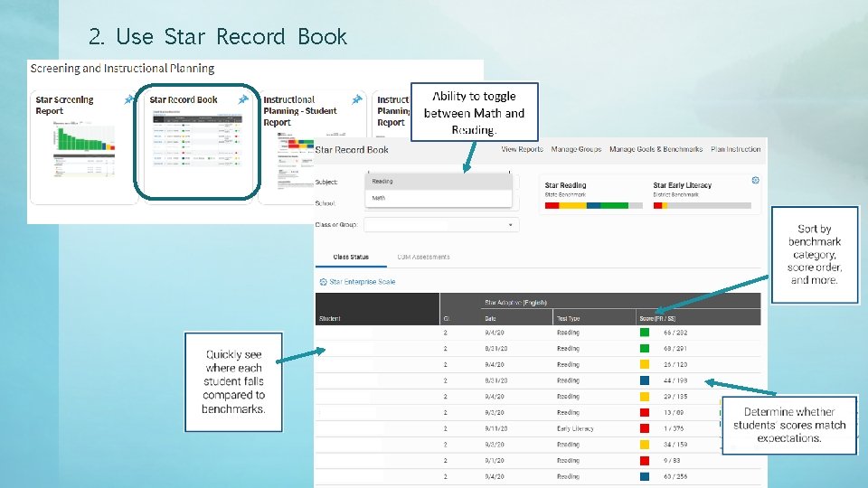The image size is (868, 488).
Task: Open Instructional Planning - Student Report thumbnail
Action: point(296,162)
